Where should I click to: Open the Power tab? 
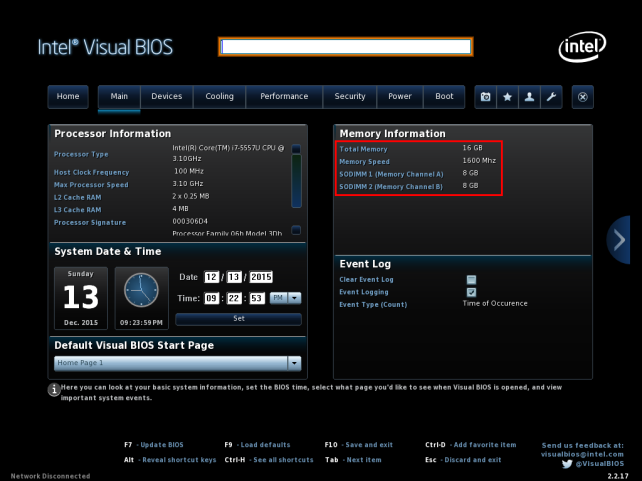click(400, 97)
